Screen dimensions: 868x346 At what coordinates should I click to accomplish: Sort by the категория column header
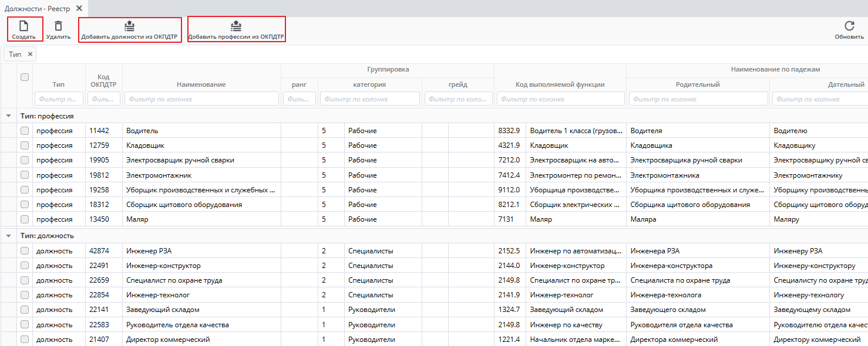pyautogui.click(x=369, y=84)
